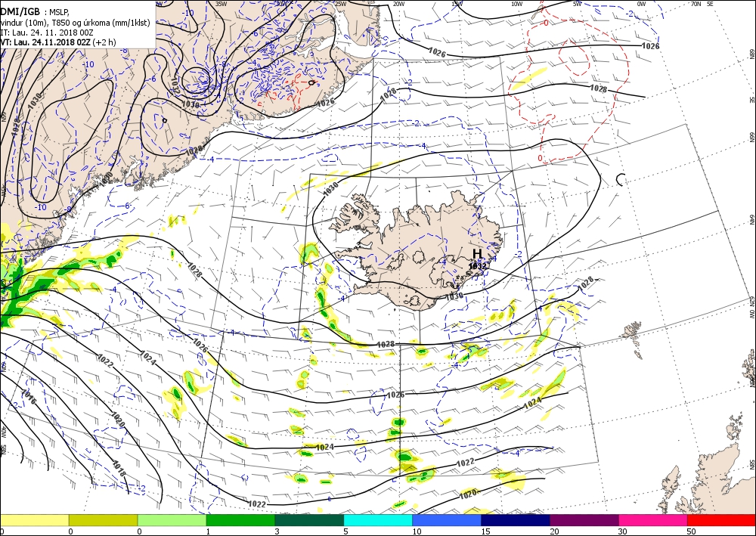Click the '20W' longitude label
Viewport: 756px width, 536px height.
click(x=398, y=4)
